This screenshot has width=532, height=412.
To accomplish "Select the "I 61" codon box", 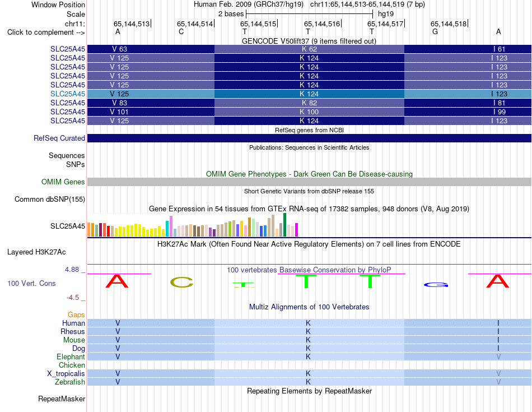I will 468,49.
